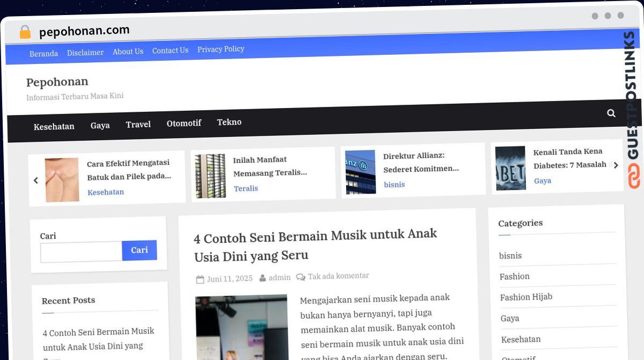The width and height of the screenshot is (644, 360).
Task: Click Tak ada komentar link
Action: [339, 276]
